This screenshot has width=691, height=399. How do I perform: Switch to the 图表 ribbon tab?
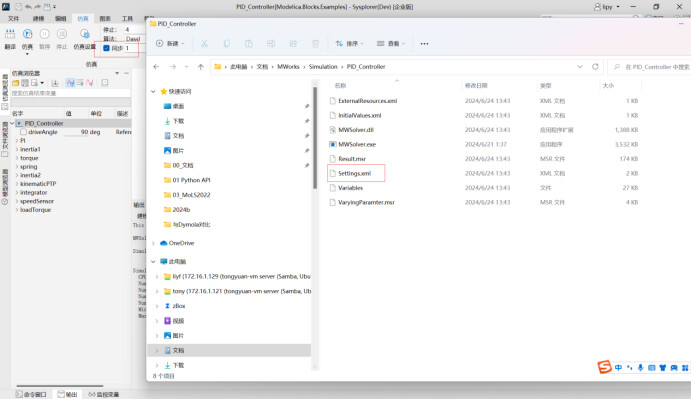pyautogui.click(x=105, y=19)
